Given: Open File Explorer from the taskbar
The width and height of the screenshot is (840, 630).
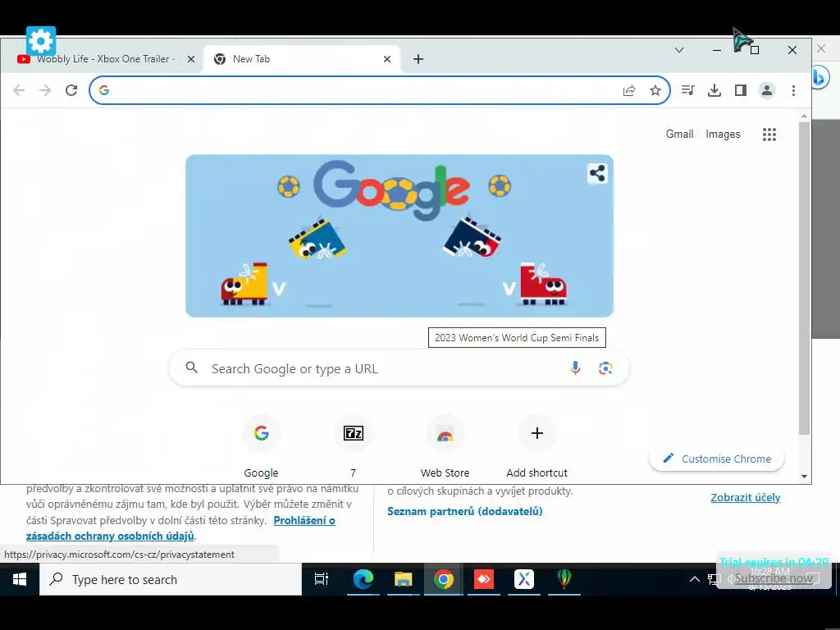Looking at the screenshot, I should click(404, 579).
